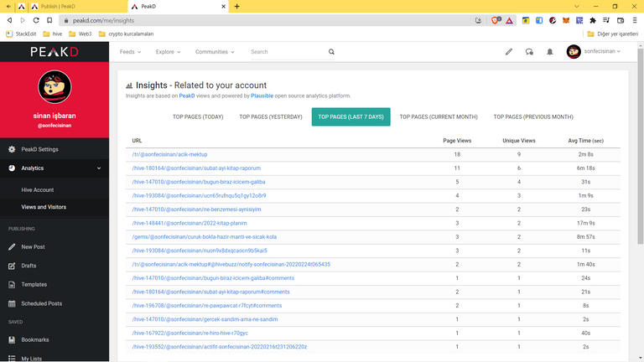This screenshot has height=362, width=644.
Task: Click the Bookmarks icon in sidebar
Action: (x=12, y=340)
